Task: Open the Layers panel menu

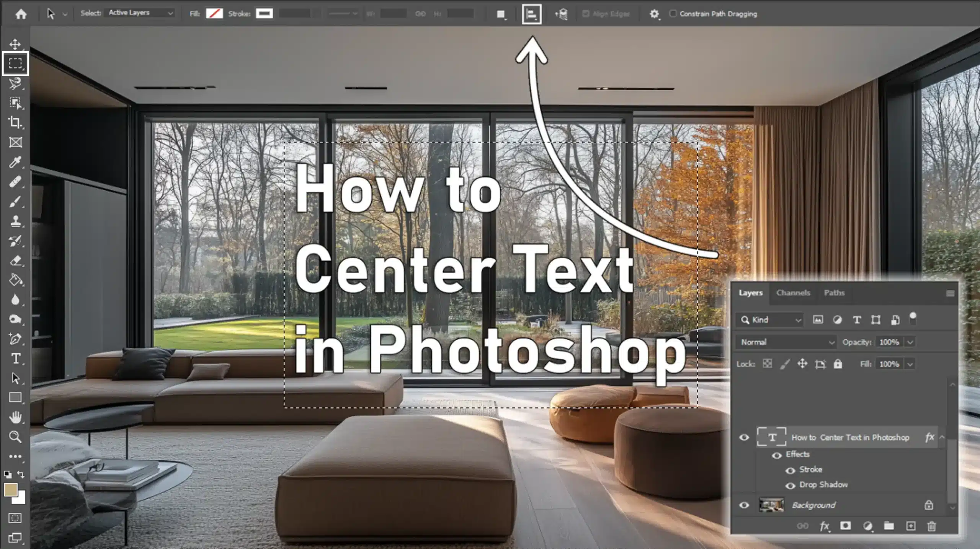Action: (x=950, y=293)
